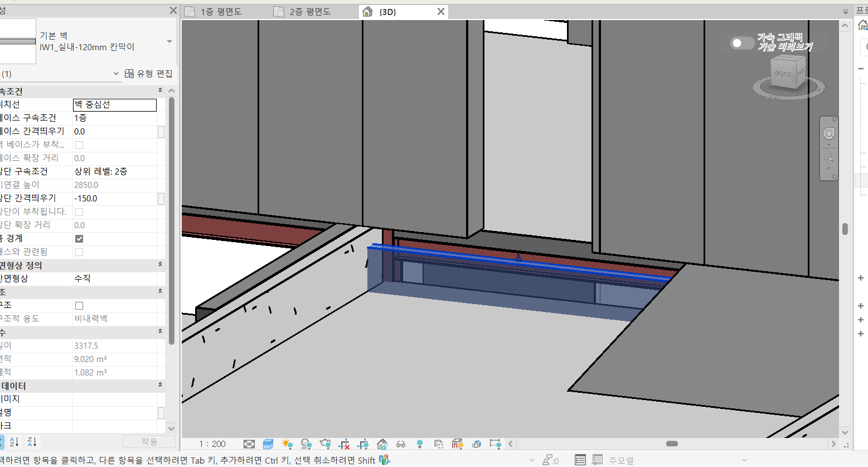Click the 벽 중심선 location line field
Viewport: 868px width, 467px height.
tap(115, 105)
